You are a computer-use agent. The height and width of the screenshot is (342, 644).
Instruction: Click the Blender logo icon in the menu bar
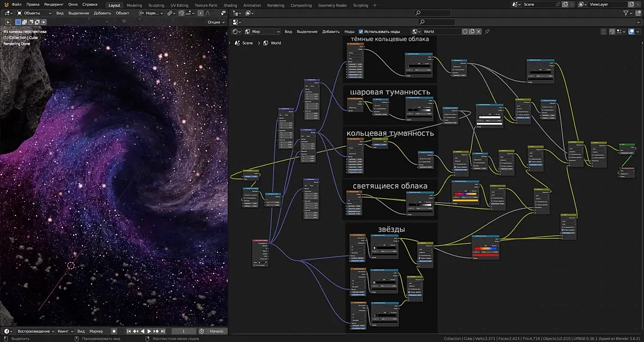click(x=5, y=4)
